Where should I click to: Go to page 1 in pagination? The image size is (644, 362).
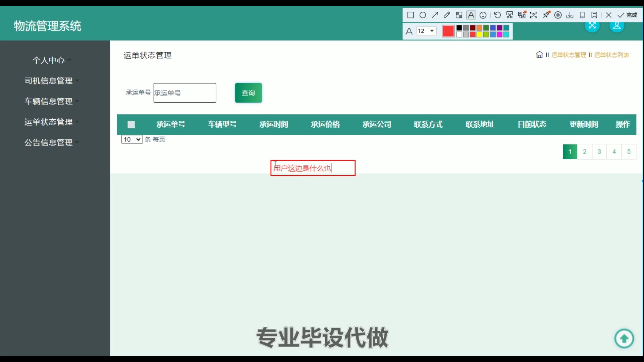click(x=570, y=152)
